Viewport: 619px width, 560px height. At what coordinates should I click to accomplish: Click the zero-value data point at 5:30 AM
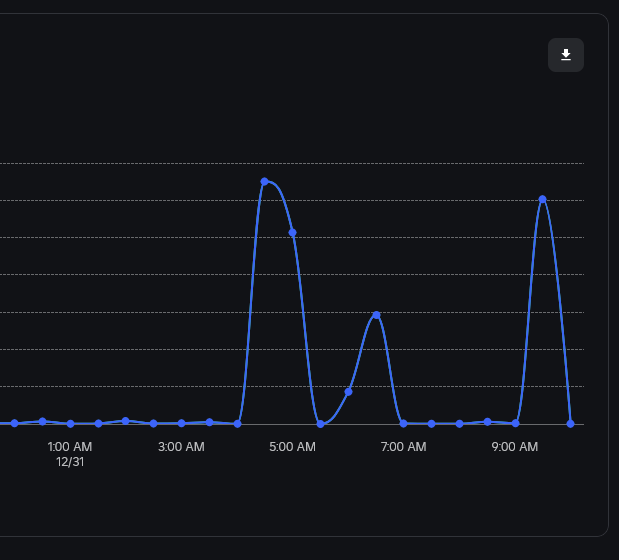point(321,424)
